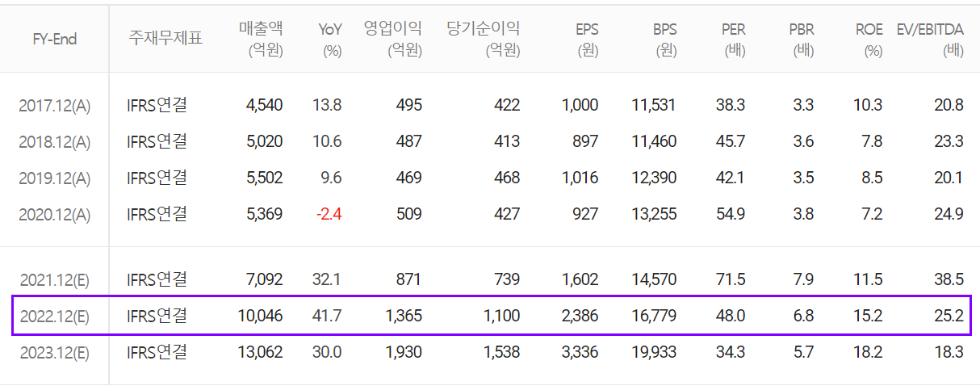Viewport: 980px width, 390px height.
Task: Click net income value 422
Action: pyautogui.click(x=507, y=106)
